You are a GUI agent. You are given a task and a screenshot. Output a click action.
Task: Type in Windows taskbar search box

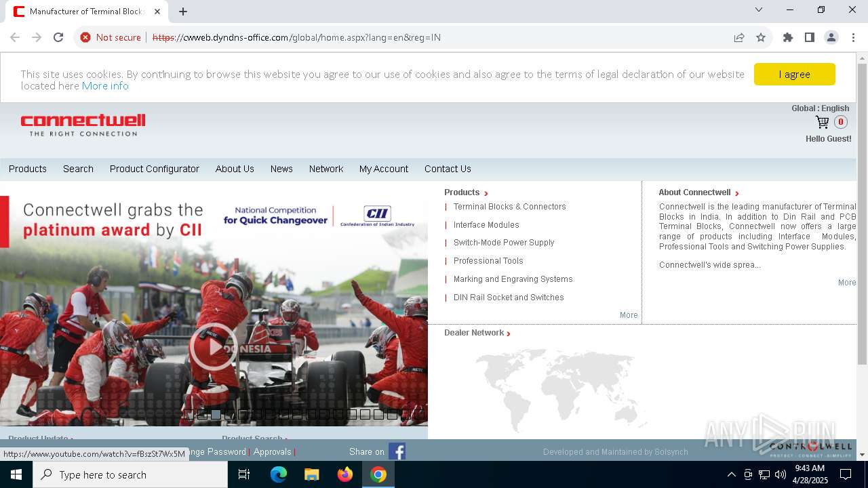click(130, 474)
